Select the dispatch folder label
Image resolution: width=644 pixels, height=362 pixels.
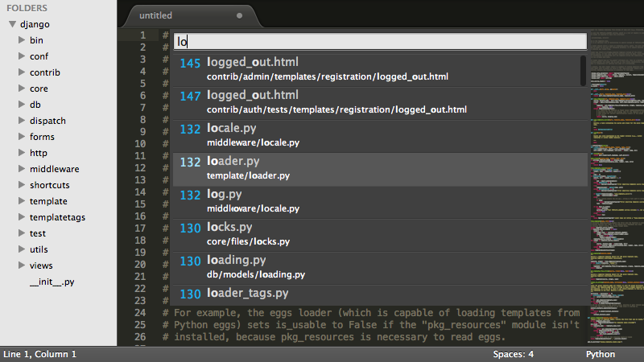click(x=47, y=121)
